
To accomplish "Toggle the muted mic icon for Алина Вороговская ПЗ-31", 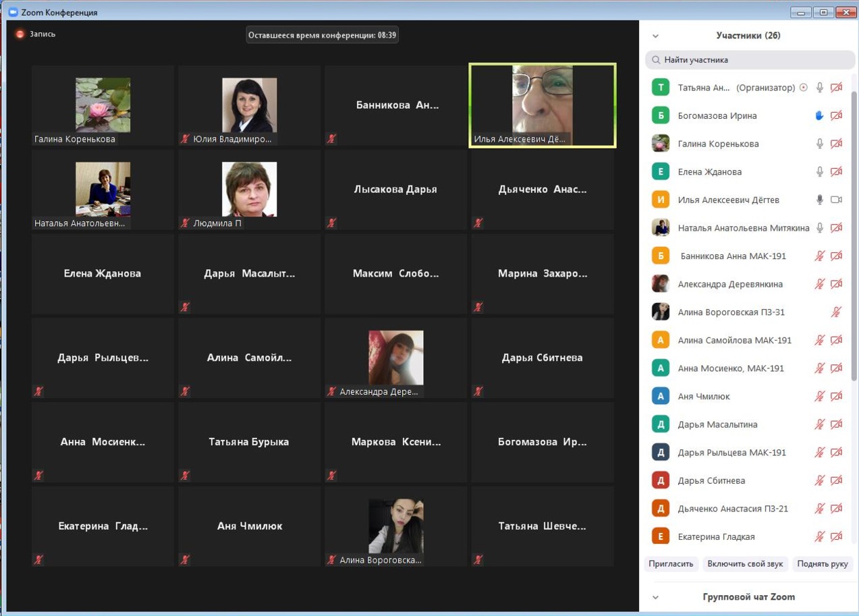I will [837, 312].
